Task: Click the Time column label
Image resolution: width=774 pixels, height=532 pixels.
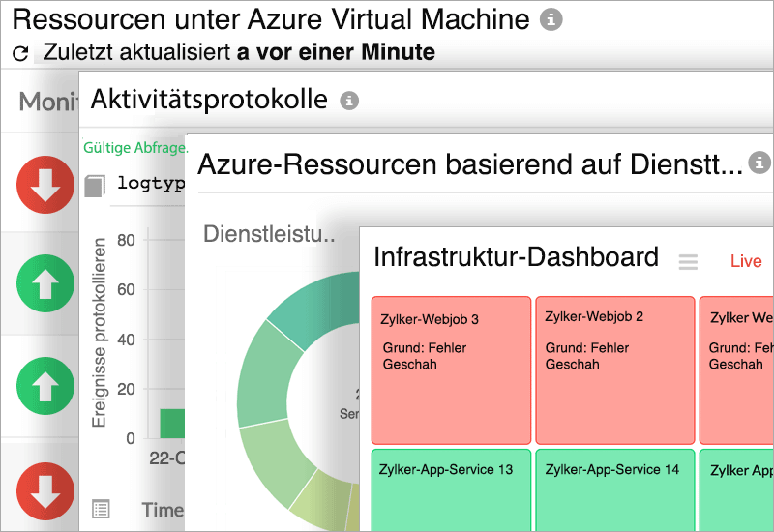Action: pos(163,510)
